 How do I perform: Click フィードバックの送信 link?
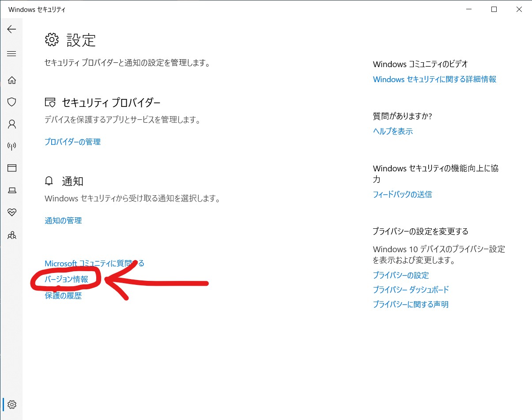[402, 194]
